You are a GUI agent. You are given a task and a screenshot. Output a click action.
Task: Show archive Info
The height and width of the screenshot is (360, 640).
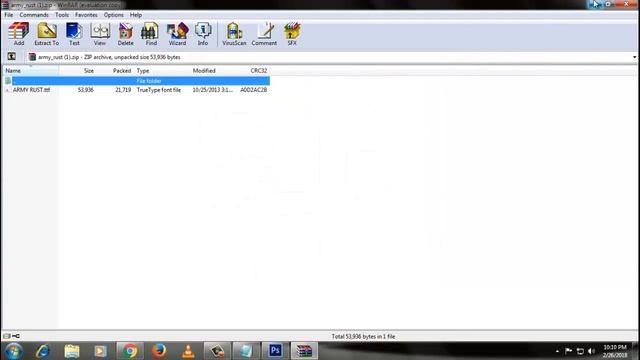click(203, 34)
